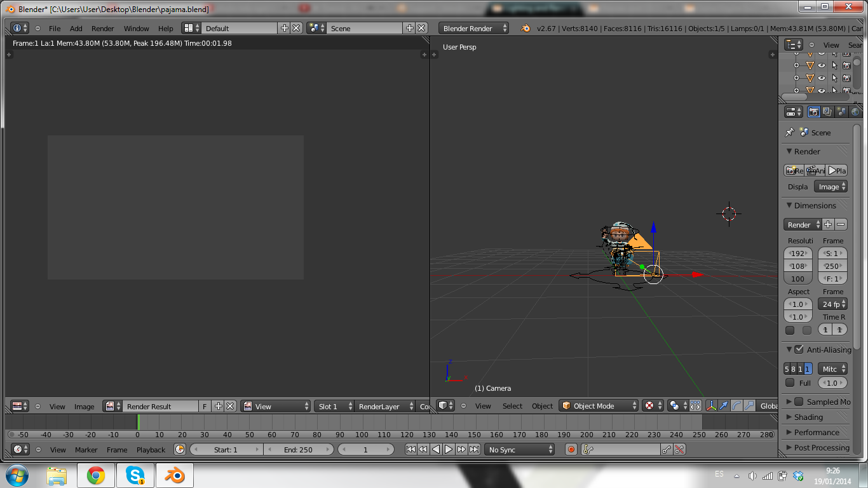The height and width of the screenshot is (488, 868).
Task: Click the delete keyframes crossed-key icon
Action: point(679,449)
